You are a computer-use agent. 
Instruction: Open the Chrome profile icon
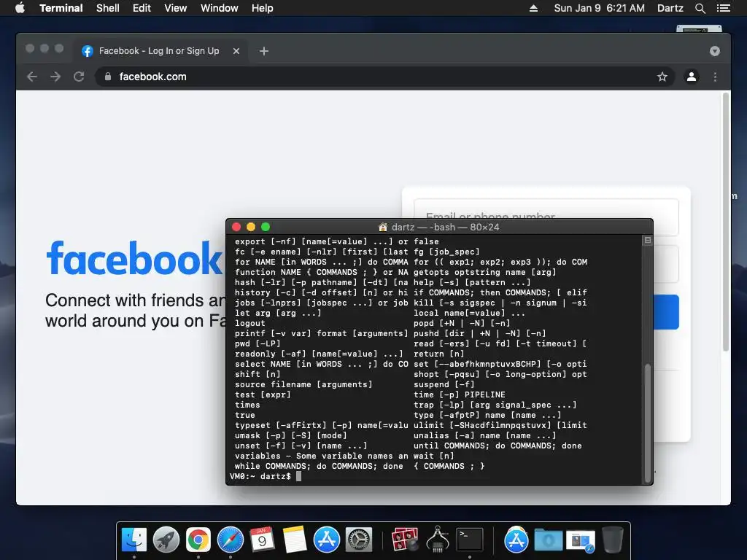click(692, 77)
